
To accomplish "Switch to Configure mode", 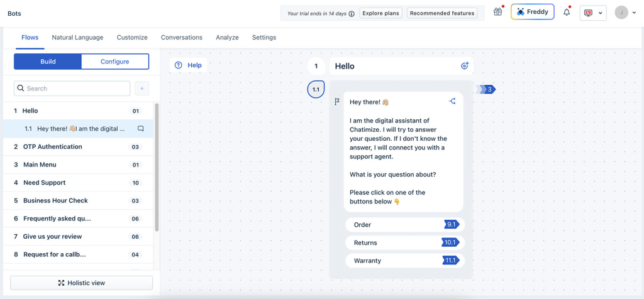I will click(x=114, y=62).
